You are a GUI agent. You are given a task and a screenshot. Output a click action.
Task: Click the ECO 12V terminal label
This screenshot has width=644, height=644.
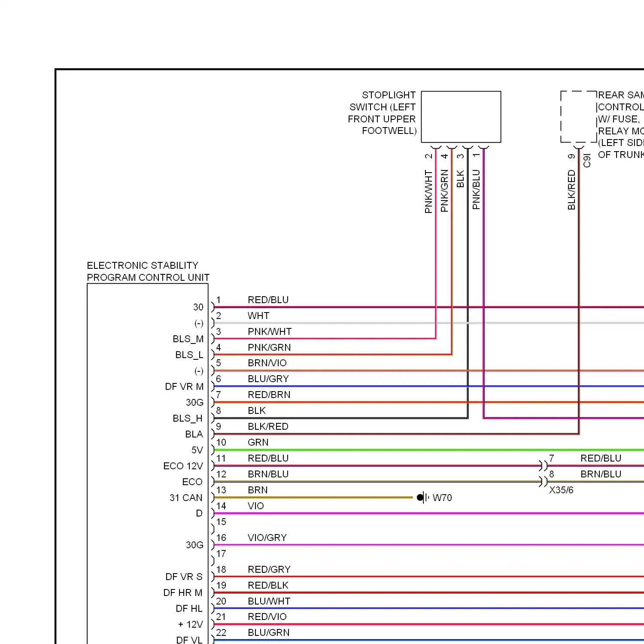tap(183, 466)
